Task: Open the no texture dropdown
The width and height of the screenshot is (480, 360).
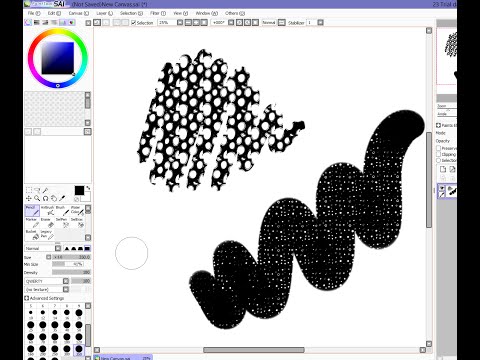Action: tap(66, 289)
